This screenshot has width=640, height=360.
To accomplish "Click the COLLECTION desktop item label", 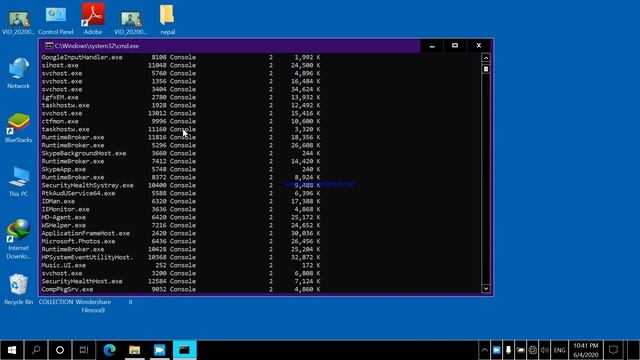I will coord(56,302).
